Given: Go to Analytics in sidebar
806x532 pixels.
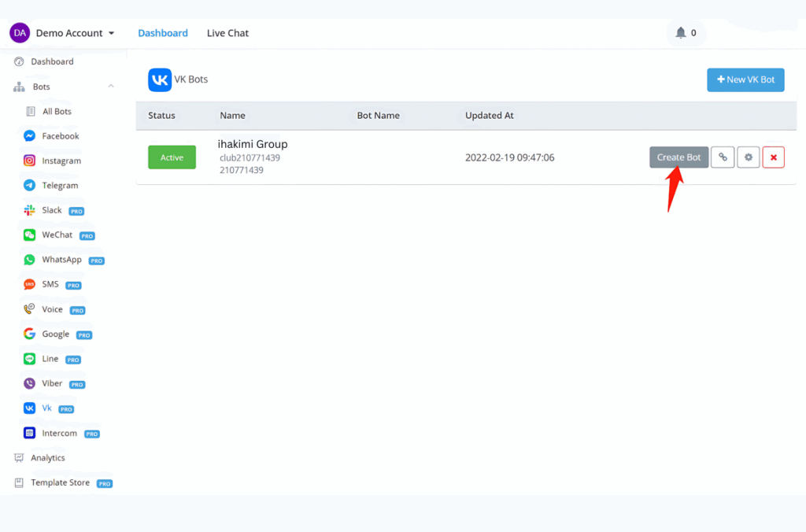Looking at the screenshot, I should coord(47,458).
